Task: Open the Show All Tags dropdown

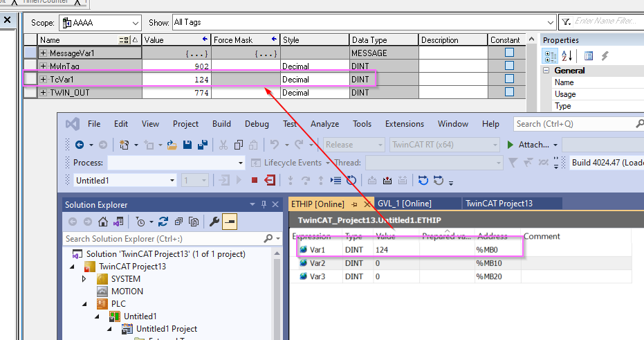Action: coord(551,23)
